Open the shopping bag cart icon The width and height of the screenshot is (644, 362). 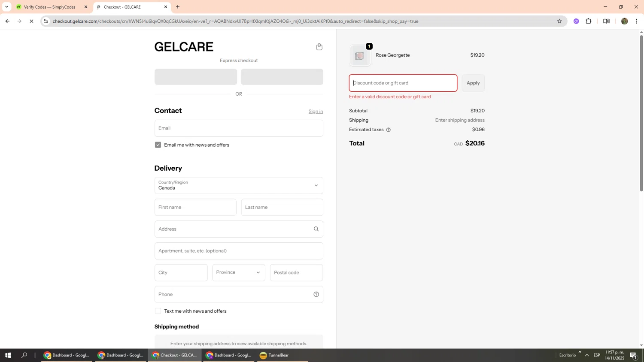pos(319,47)
